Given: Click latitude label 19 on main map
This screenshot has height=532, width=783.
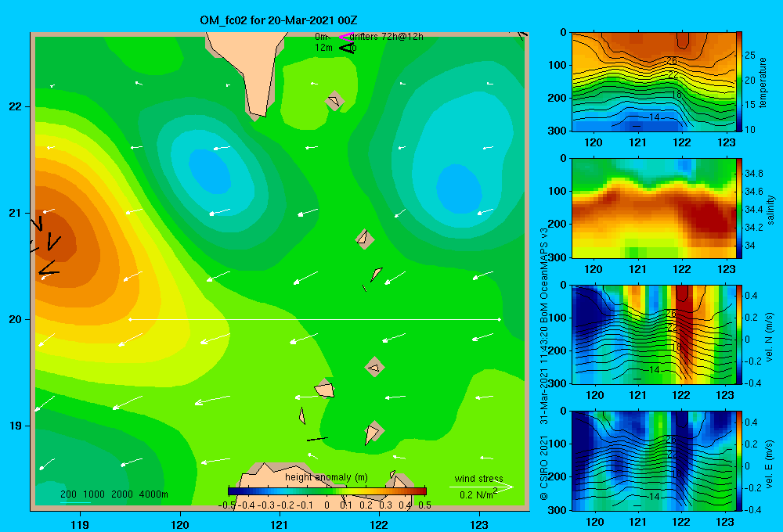Looking at the screenshot, I should (x=15, y=426).
